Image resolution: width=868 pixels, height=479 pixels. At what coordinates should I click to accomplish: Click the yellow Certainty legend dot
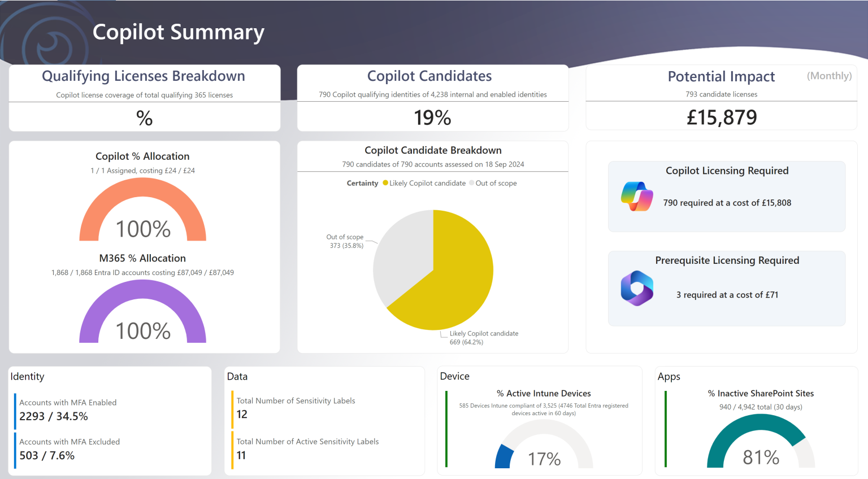(x=385, y=183)
